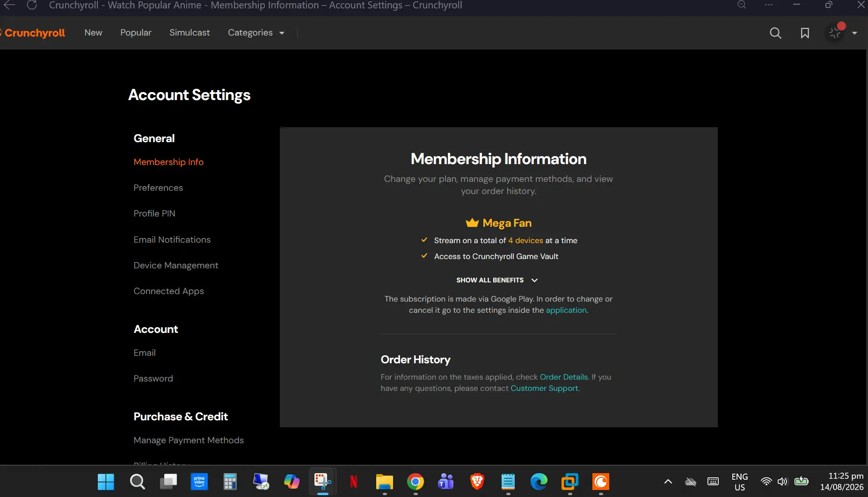Switch to Snipping Tool on taskbar
Screen dimensions: 868x497
pos(322,482)
